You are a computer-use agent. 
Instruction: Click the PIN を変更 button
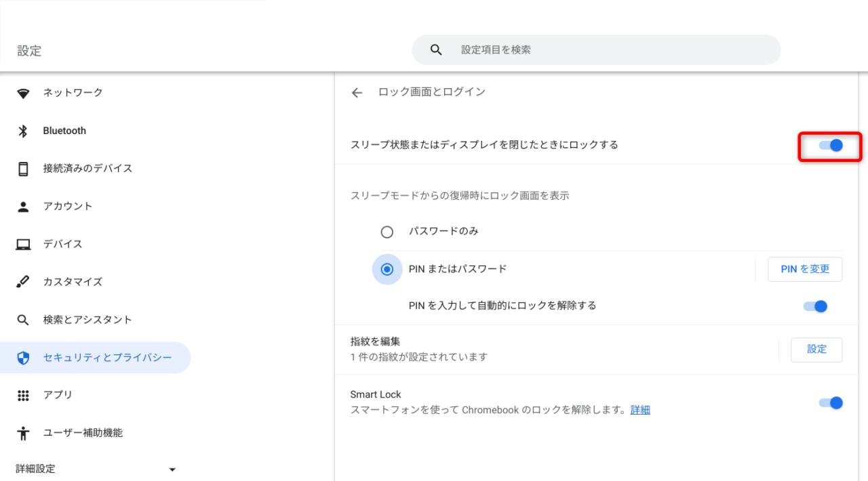click(x=805, y=270)
